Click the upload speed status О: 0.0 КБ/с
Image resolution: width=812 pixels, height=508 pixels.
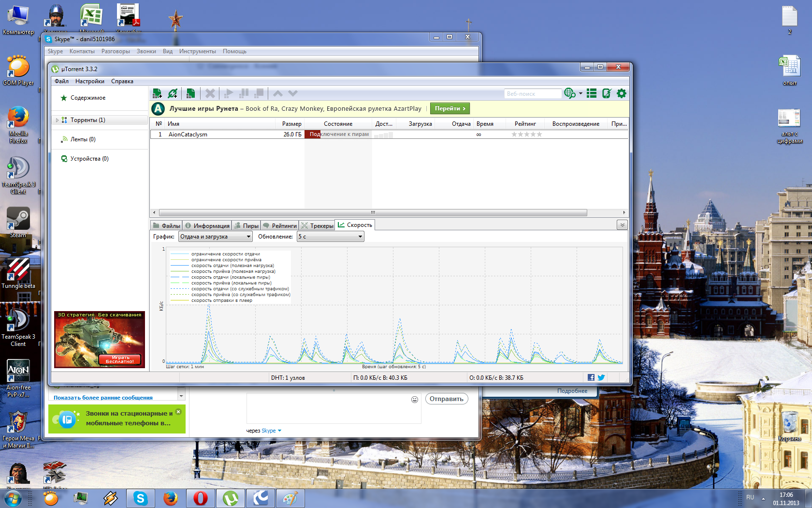tap(496, 378)
